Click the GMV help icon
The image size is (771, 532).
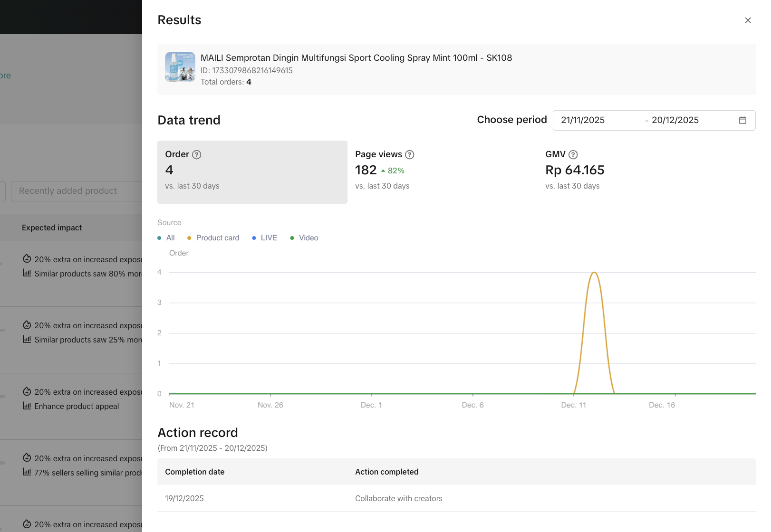tap(573, 155)
